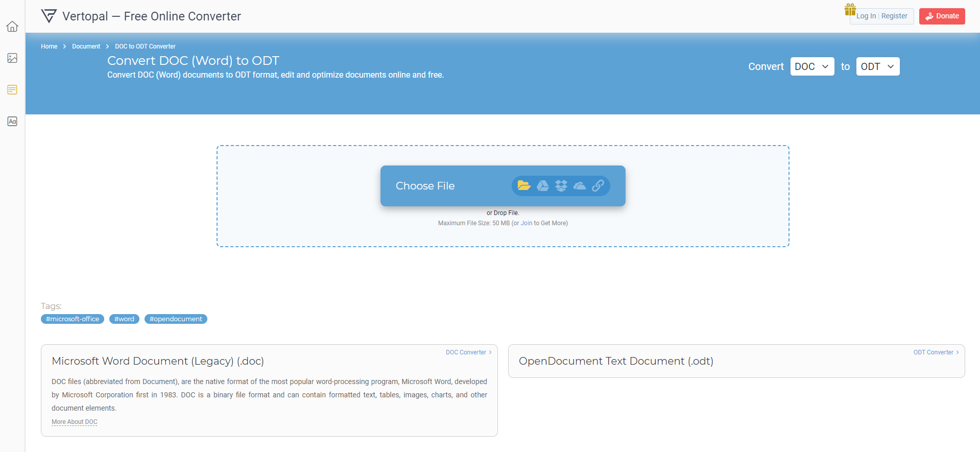Open the Font converter sidebar icon
The image size is (980, 452).
point(12,122)
